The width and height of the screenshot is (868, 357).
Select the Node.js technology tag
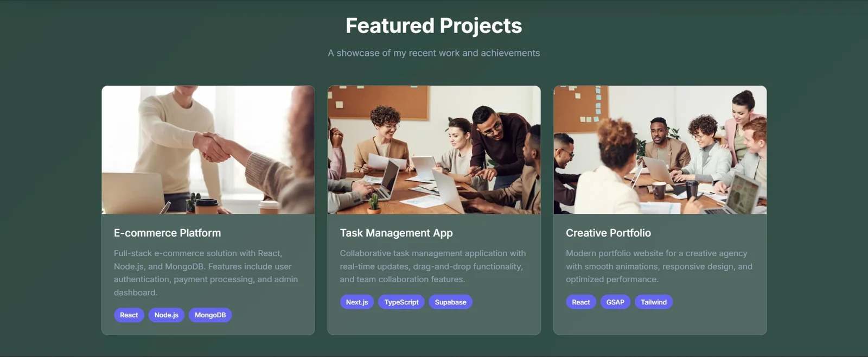[x=166, y=315]
